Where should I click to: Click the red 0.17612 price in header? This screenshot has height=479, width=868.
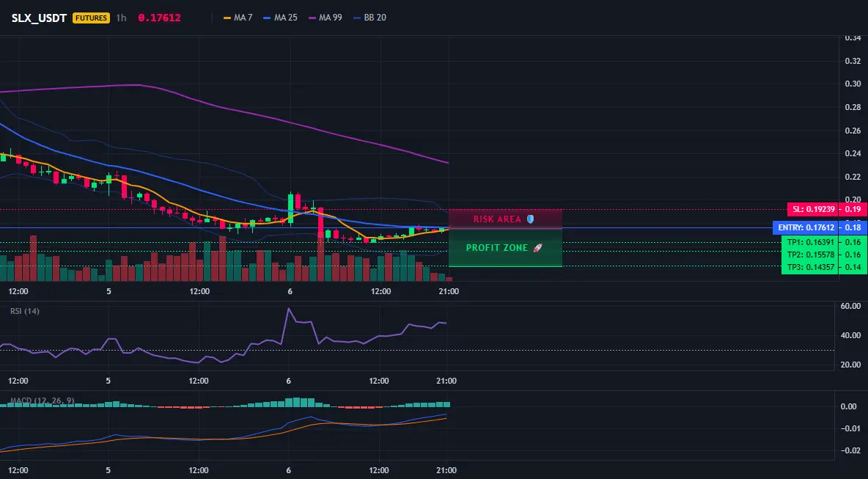(159, 18)
